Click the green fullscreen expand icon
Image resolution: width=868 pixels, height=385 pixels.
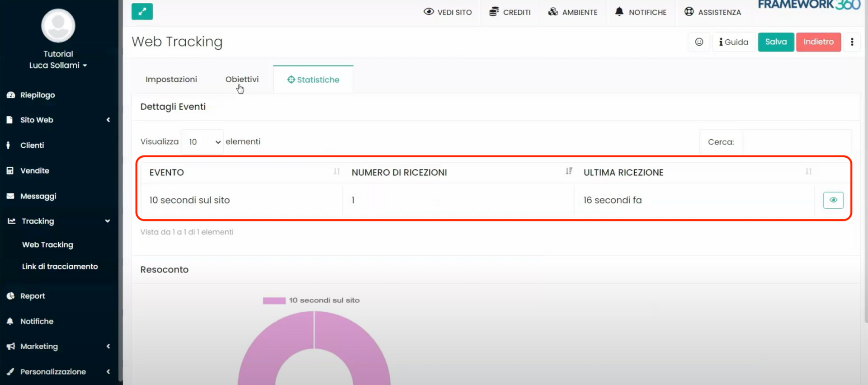click(142, 12)
